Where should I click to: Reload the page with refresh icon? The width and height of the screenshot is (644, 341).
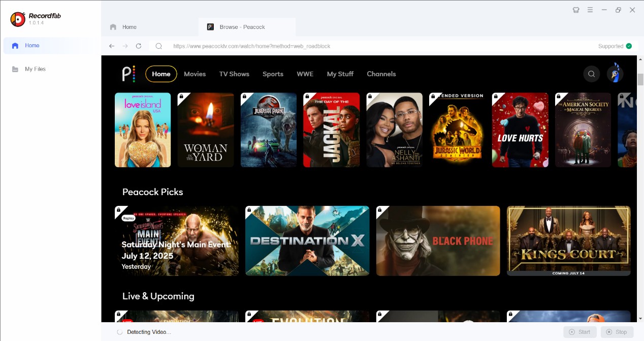(x=139, y=46)
